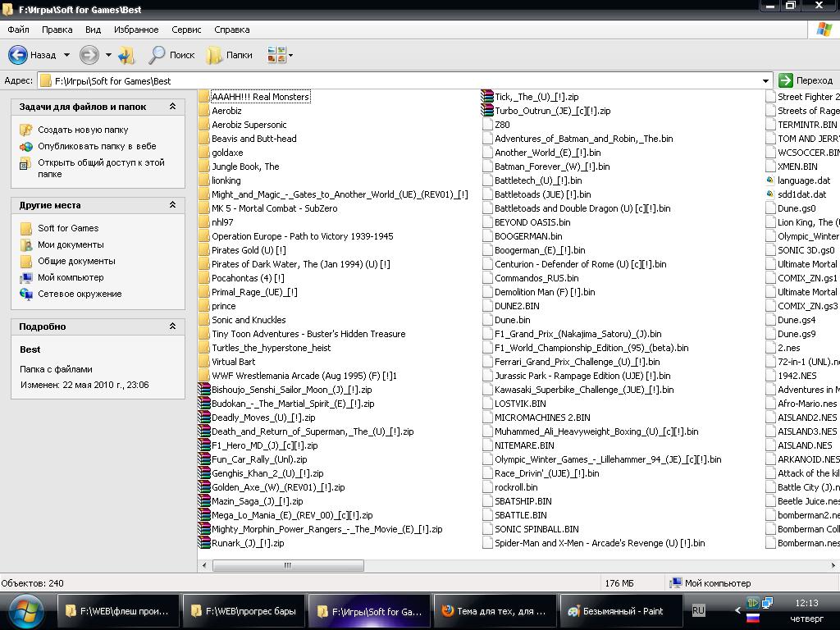Click Открыть общий доступ к этой папке link
Image resolution: width=840 pixels, height=630 pixels.
pos(101,168)
